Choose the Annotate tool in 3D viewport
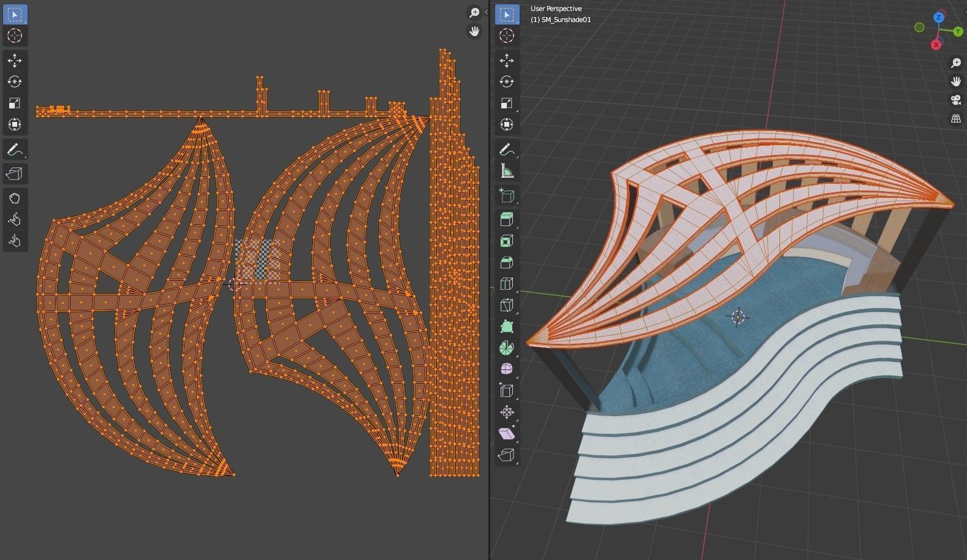Screen dimensions: 967x560 click(x=507, y=149)
